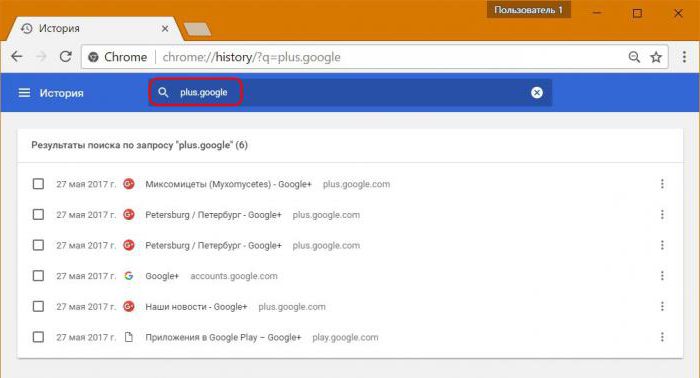
Task: Open the Google+ accounts.google.com link
Action: coord(162,276)
